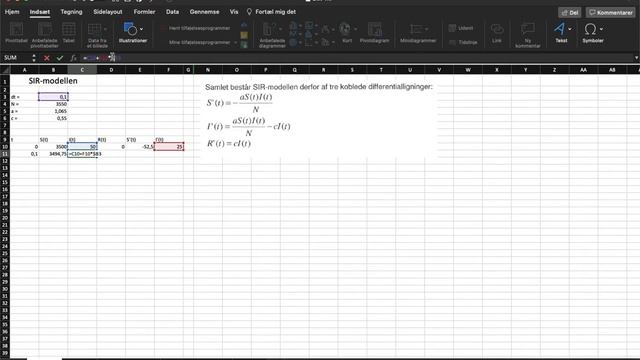Click cell C10 with value 50
This screenshot has width=640, height=360.
pos(82,147)
